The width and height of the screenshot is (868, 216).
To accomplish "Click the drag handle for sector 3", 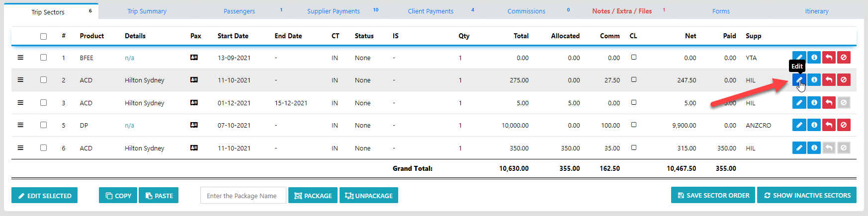I will pyautogui.click(x=20, y=103).
